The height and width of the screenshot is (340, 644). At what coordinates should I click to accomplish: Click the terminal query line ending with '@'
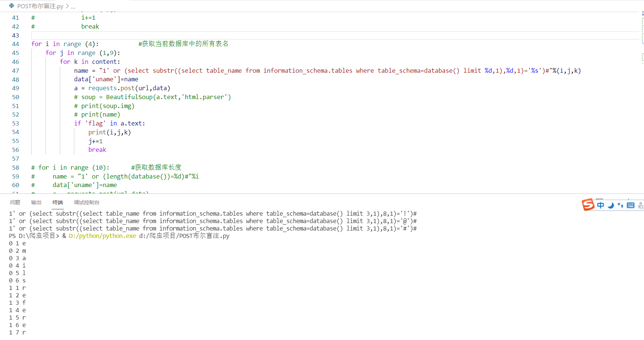[213, 221]
